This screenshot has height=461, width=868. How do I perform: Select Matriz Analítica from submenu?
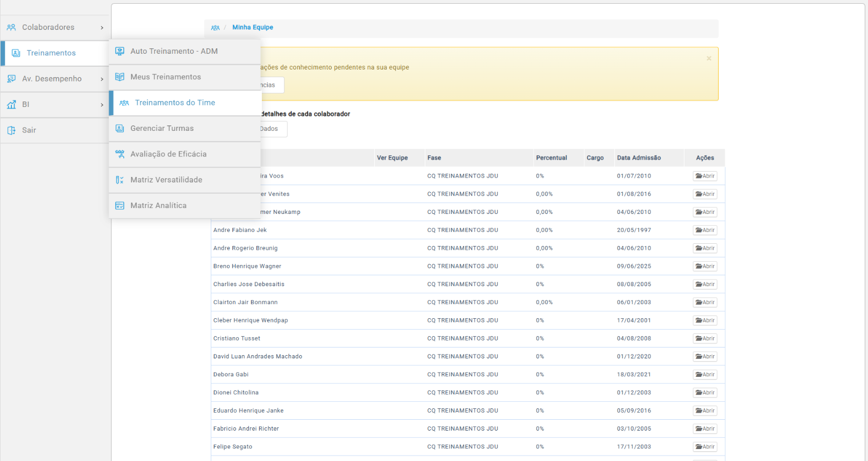pos(158,206)
